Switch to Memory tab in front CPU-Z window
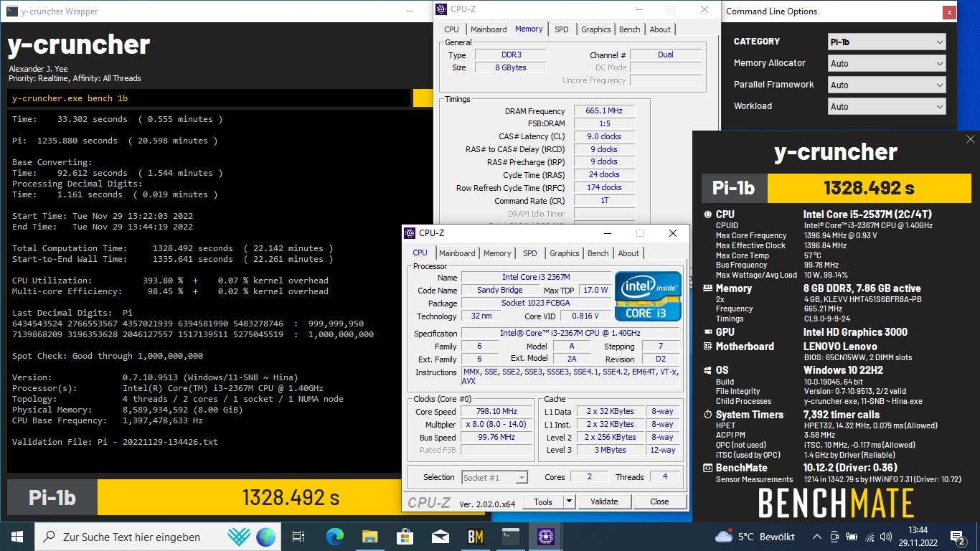980x551 pixels. pos(497,253)
